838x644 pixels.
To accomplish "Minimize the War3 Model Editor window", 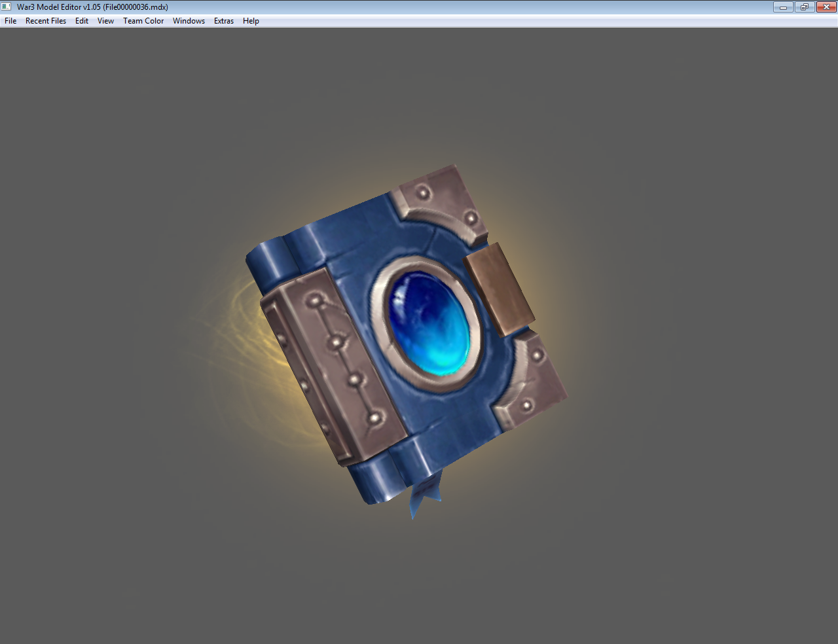I will [783, 7].
